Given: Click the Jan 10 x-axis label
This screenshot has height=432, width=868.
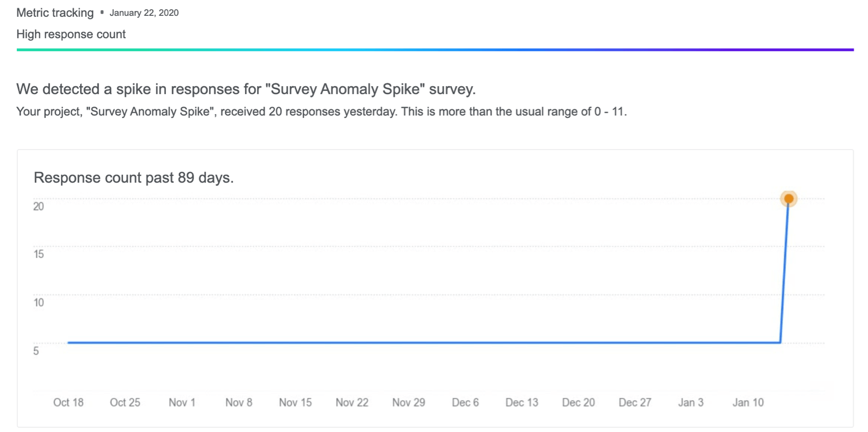Looking at the screenshot, I should coord(748,402).
